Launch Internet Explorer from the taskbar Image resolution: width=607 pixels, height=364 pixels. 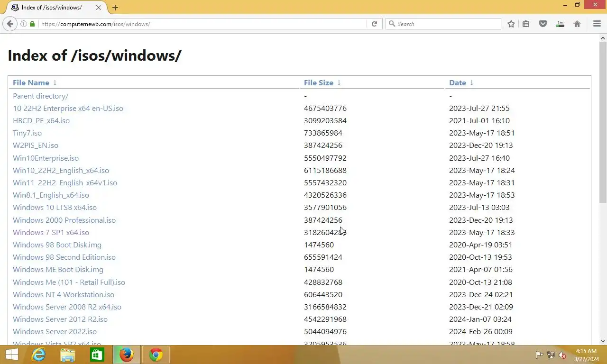tap(38, 355)
